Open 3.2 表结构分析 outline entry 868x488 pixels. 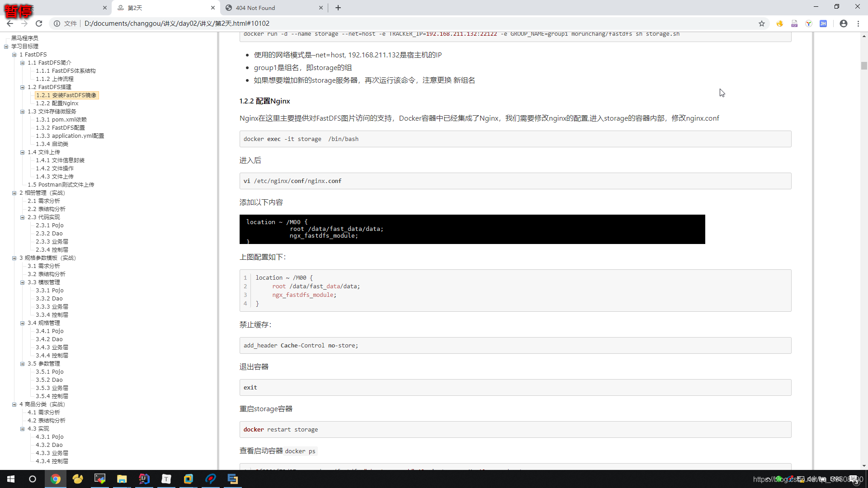(x=46, y=274)
